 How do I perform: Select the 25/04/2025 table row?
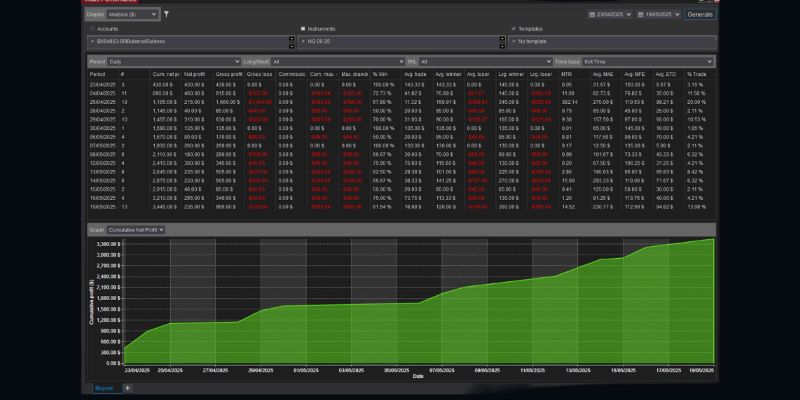[x=402, y=102]
